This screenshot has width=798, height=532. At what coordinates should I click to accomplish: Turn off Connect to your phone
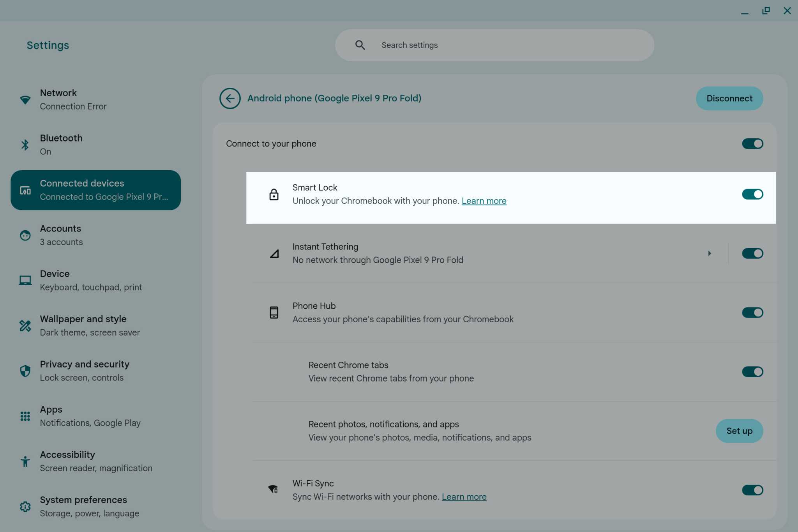[x=752, y=143]
